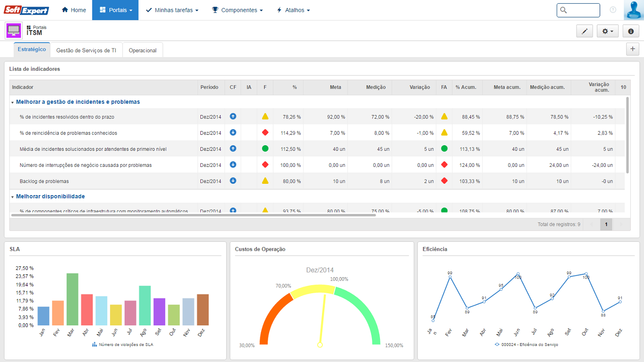Open the gear settings dropdown
The height and width of the screenshot is (362, 644).
(608, 31)
